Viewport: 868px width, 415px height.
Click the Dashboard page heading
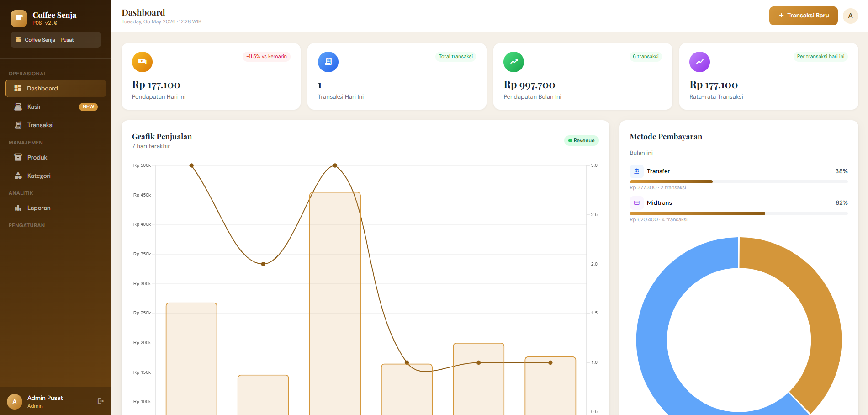click(143, 12)
